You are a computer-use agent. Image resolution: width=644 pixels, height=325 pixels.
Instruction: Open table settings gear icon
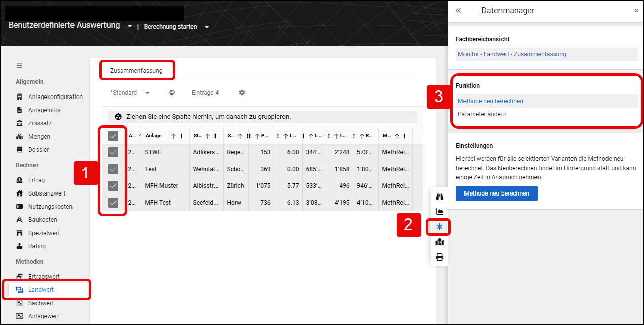point(242,93)
